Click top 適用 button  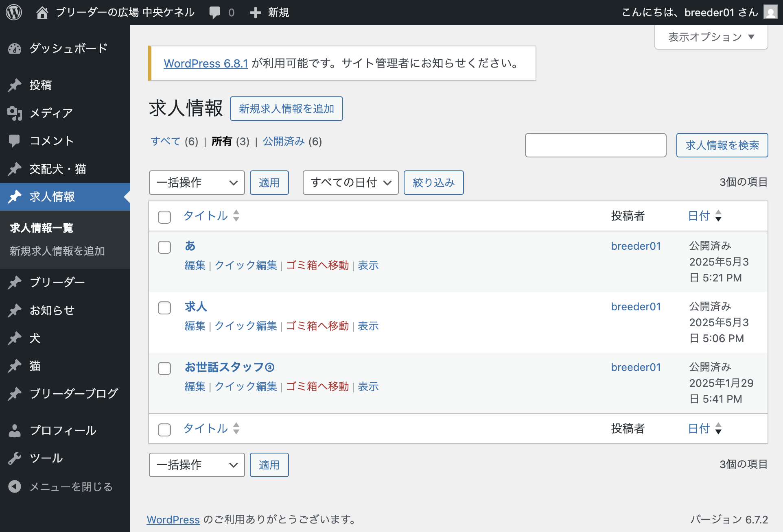pyautogui.click(x=269, y=183)
